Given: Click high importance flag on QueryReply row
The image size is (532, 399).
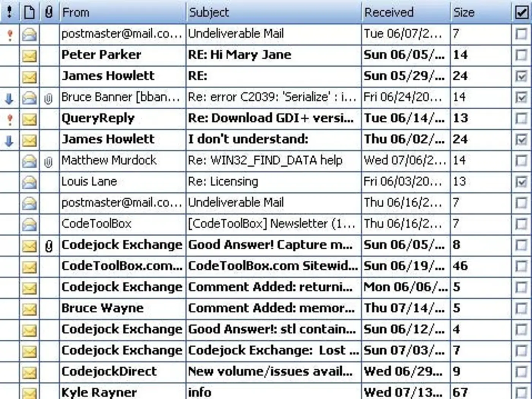Looking at the screenshot, I should 10,119.
